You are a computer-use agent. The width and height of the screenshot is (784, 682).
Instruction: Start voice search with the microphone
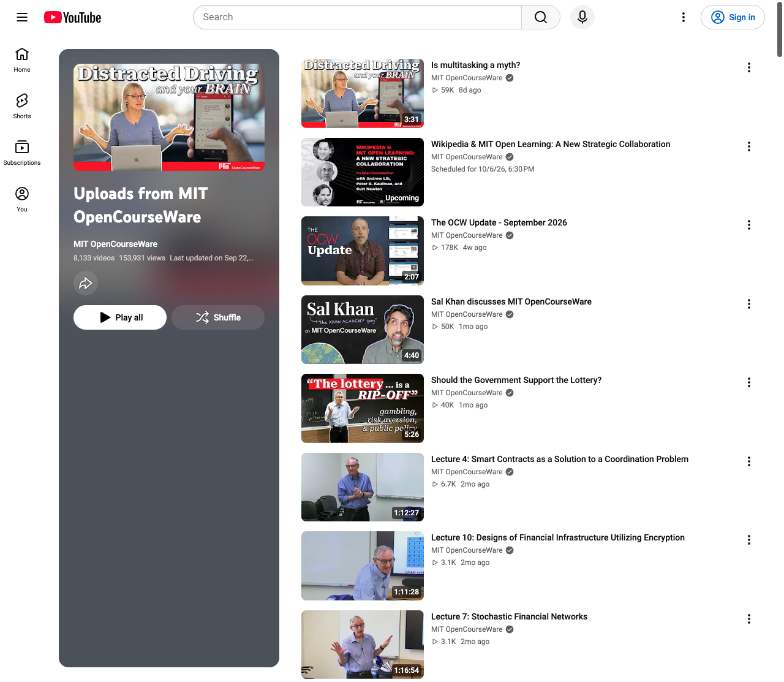click(582, 17)
